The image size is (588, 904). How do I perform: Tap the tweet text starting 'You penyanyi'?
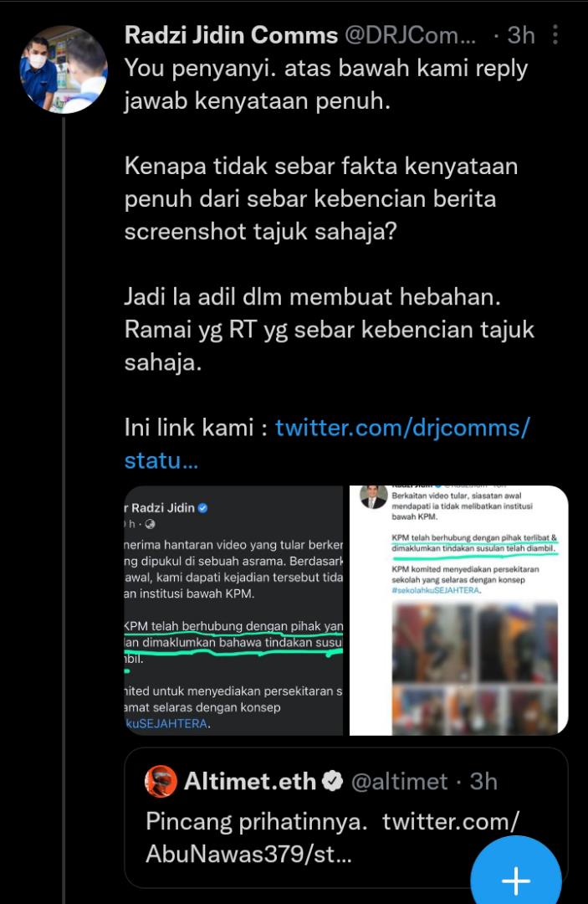click(x=326, y=85)
